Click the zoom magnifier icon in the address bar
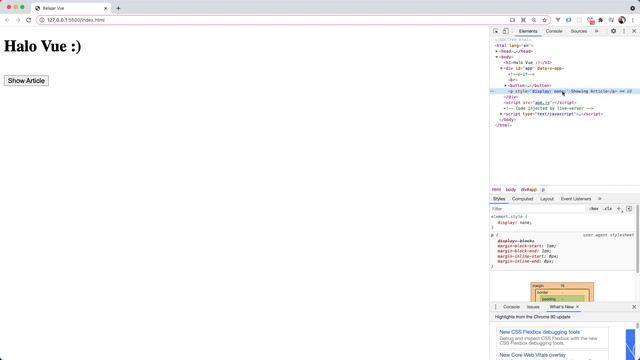Screen dimensions: 640x360 [534, 20]
